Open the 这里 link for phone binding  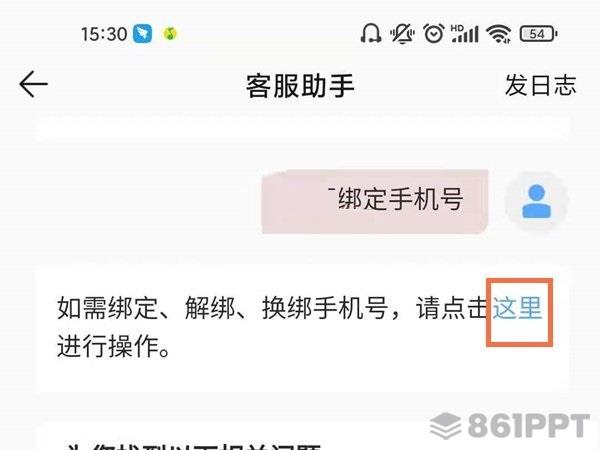(x=517, y=308)
